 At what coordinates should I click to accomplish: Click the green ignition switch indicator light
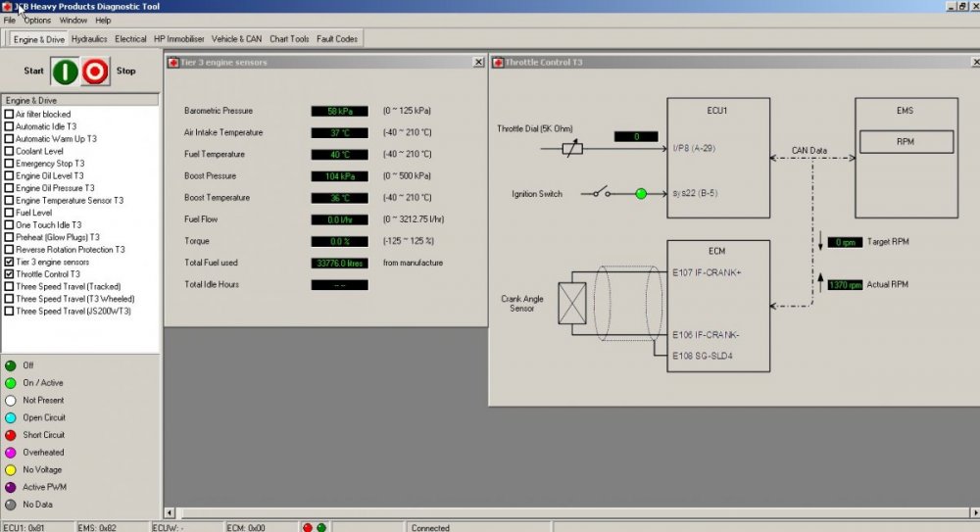pos(641,194)
